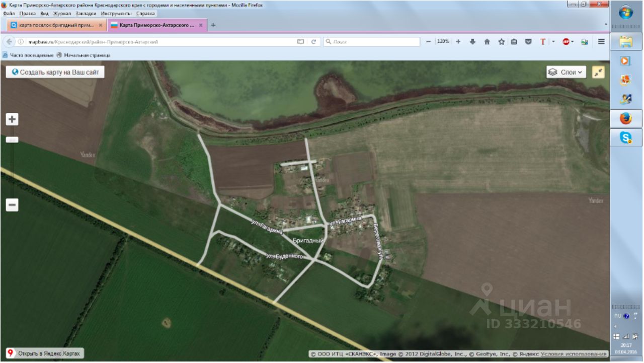Close the 'карта поселок бригадный' tab

point(100,25)
